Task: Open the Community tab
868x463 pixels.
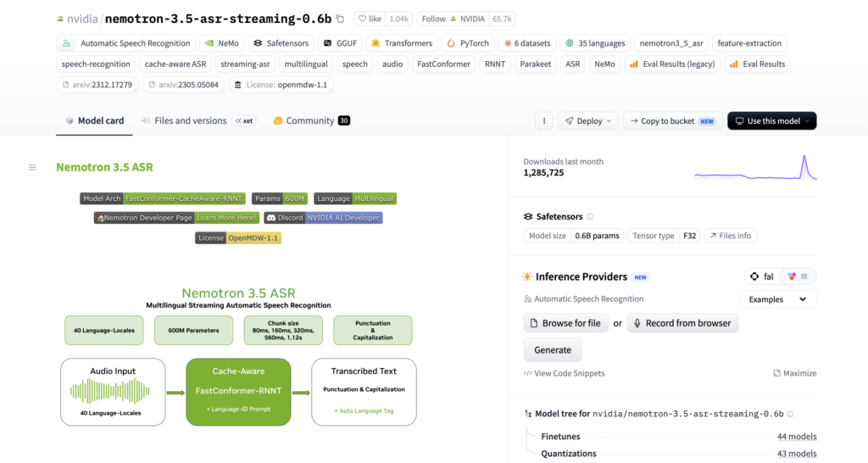Action: point(311,120)
